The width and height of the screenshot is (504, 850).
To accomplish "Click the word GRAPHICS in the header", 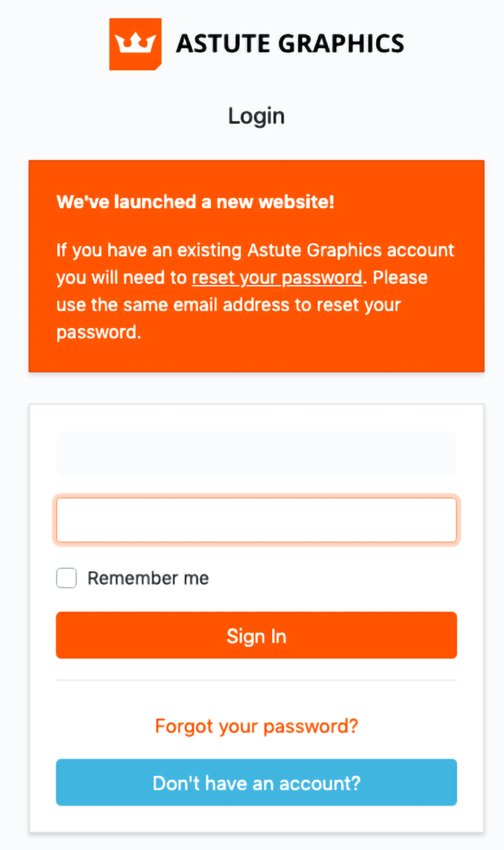I will click(x=341, y=44).
